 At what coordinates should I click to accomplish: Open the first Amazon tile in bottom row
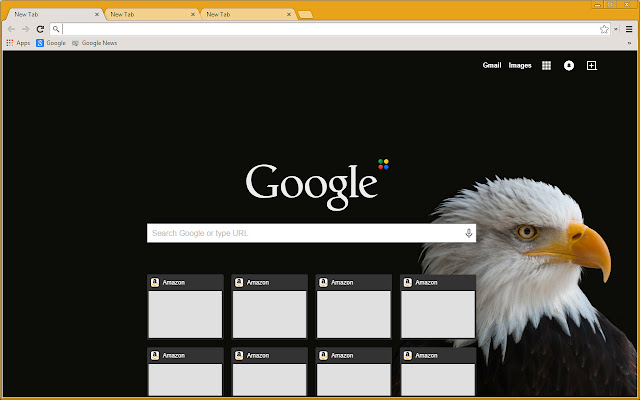point(185,372)
